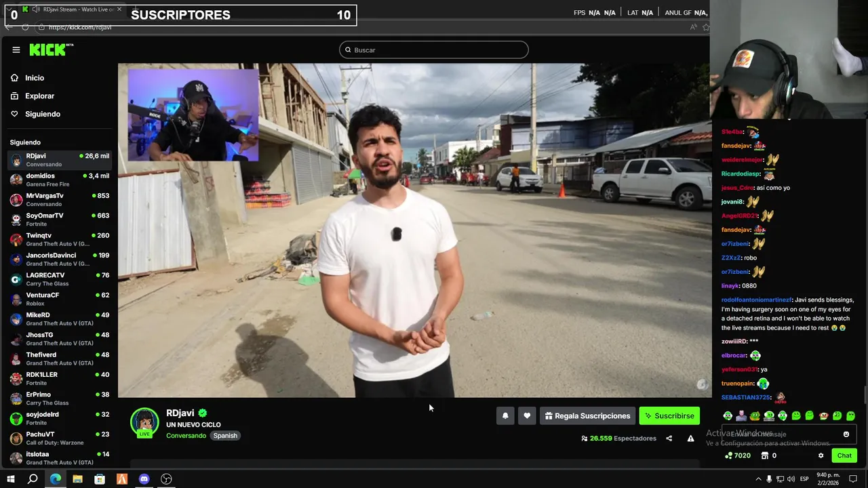Insert the last green blob emote in row
868x488 pixels.
850,415
